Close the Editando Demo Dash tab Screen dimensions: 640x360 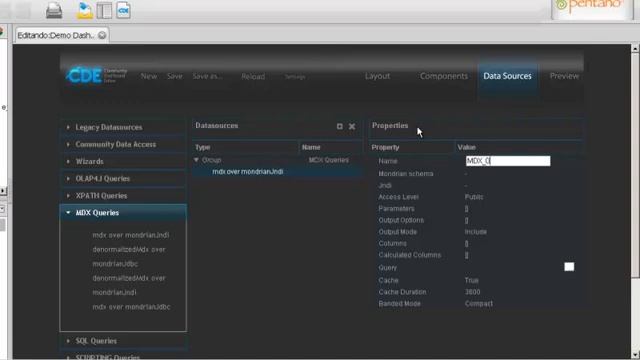102,36
